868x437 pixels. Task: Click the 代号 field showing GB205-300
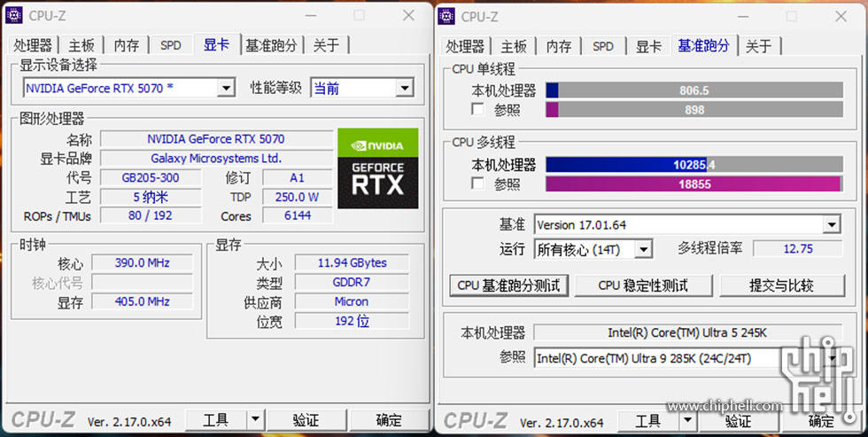pyautogui.click(x=151, y=178)
